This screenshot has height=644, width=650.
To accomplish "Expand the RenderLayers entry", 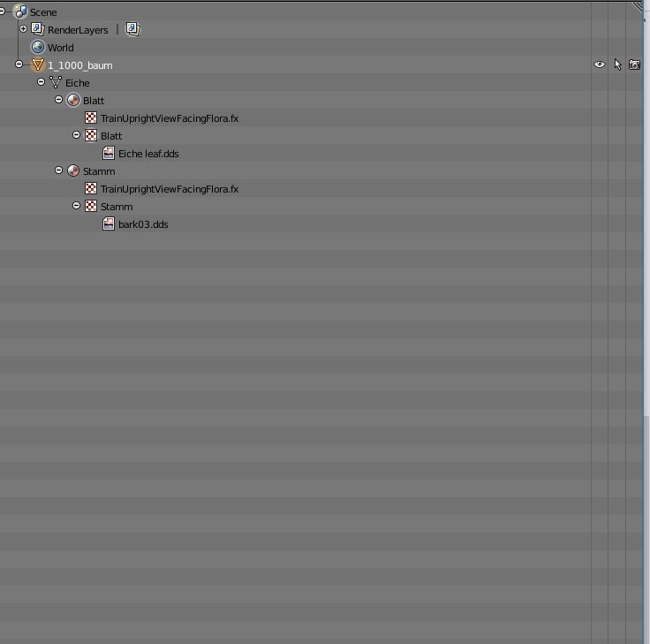I will [x=23, y=28].
